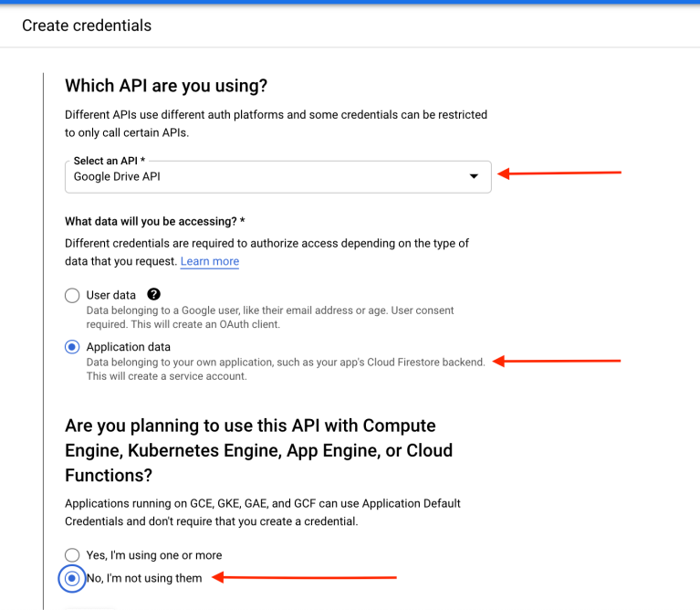The width and height of the screenshot is (700, 610).
Task: Click the "Select an API" field label
Action: 109,161
